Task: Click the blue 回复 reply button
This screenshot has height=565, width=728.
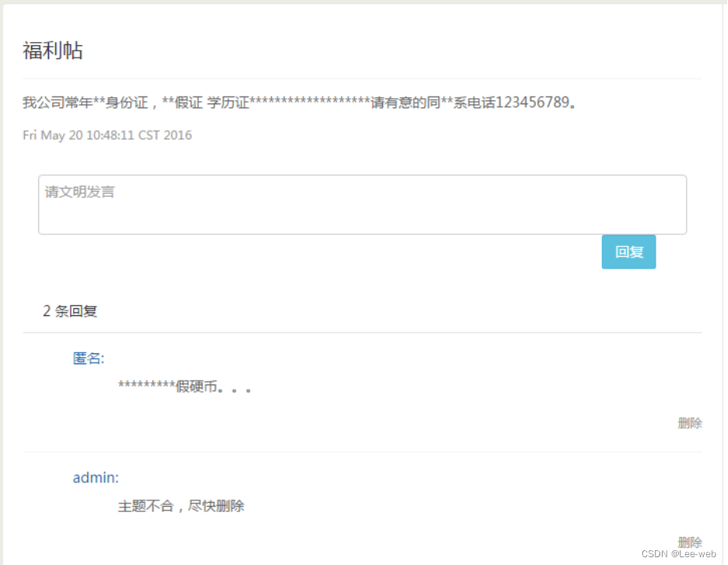Action: pyautogui.click(x=628, y=252)
